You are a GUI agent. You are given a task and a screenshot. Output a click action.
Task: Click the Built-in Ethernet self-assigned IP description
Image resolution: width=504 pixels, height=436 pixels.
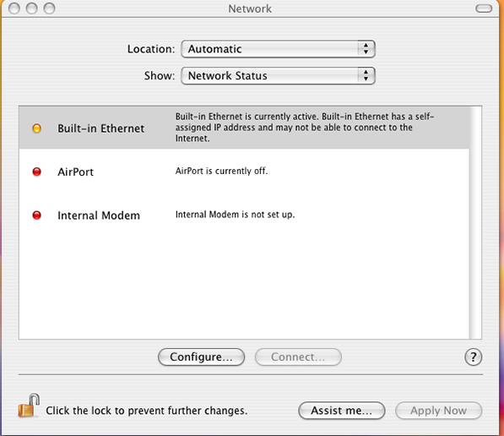(305, 128)
